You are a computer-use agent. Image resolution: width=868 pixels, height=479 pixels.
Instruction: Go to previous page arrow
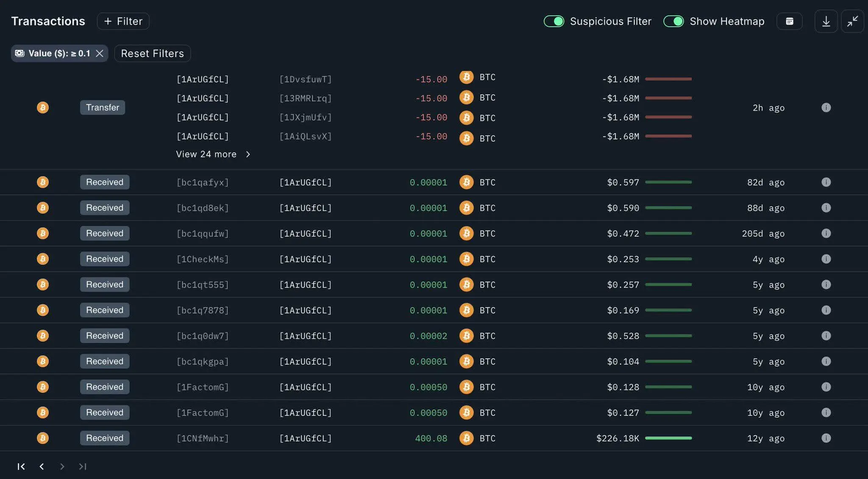point(42,466)
